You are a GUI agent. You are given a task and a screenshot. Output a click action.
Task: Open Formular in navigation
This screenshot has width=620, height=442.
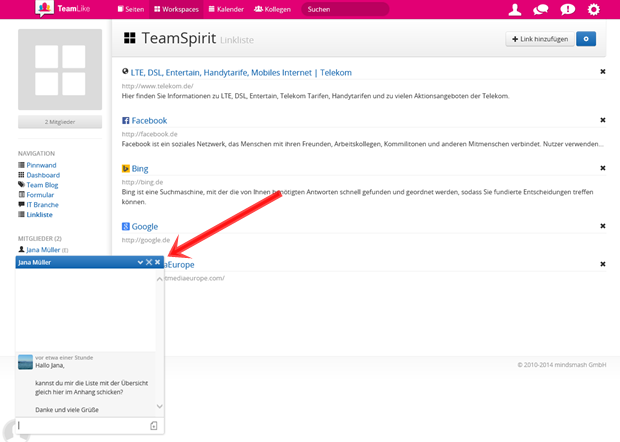[40, 195]
